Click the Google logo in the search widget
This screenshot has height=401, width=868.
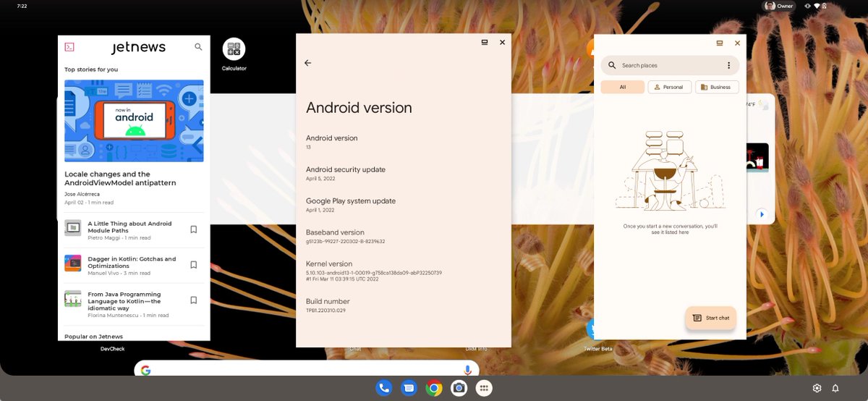click(x=145, y=370)
